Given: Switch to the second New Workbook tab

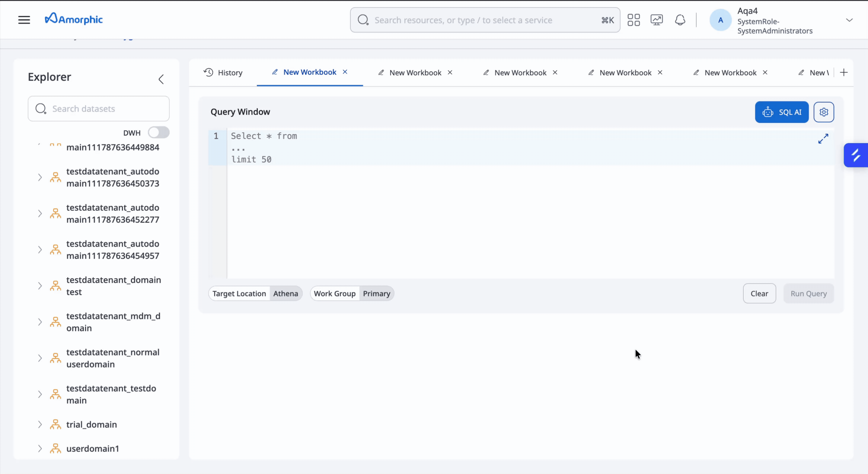Looking at the screenshot, I should coord(415,73).
